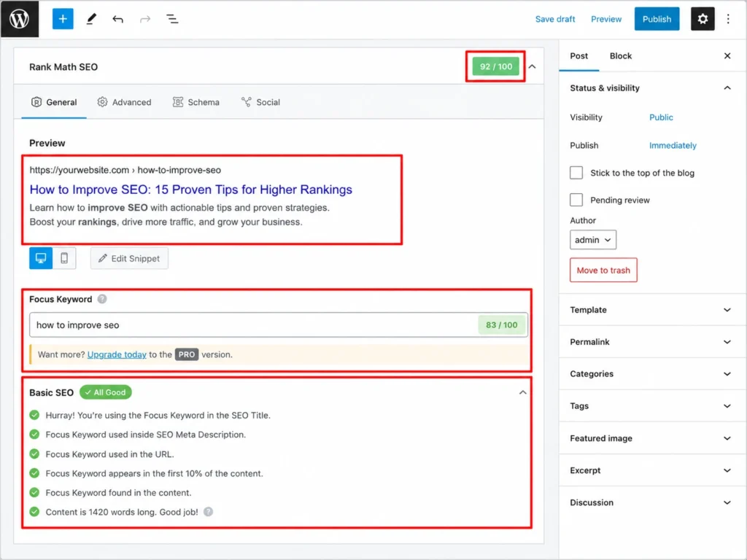Check the Pending review box
The image size is (747, 560).
tap(576, 200)
